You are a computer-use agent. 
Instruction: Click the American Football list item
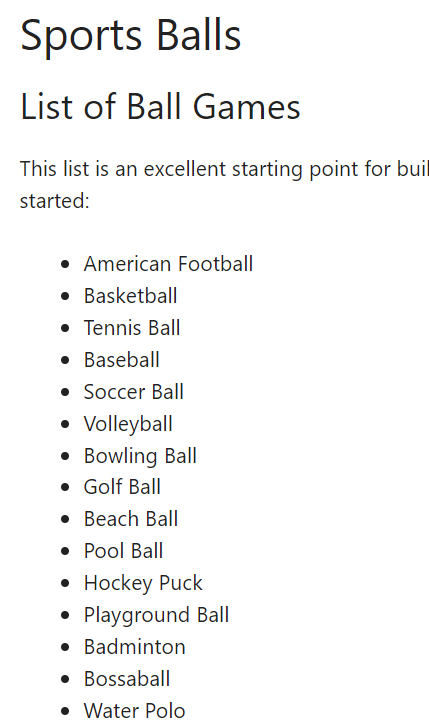click(168, 264)
